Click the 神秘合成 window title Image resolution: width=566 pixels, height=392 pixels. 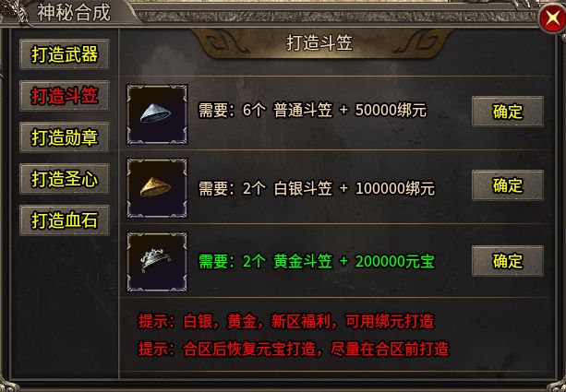pyautogui.click(x=74, y=13)
